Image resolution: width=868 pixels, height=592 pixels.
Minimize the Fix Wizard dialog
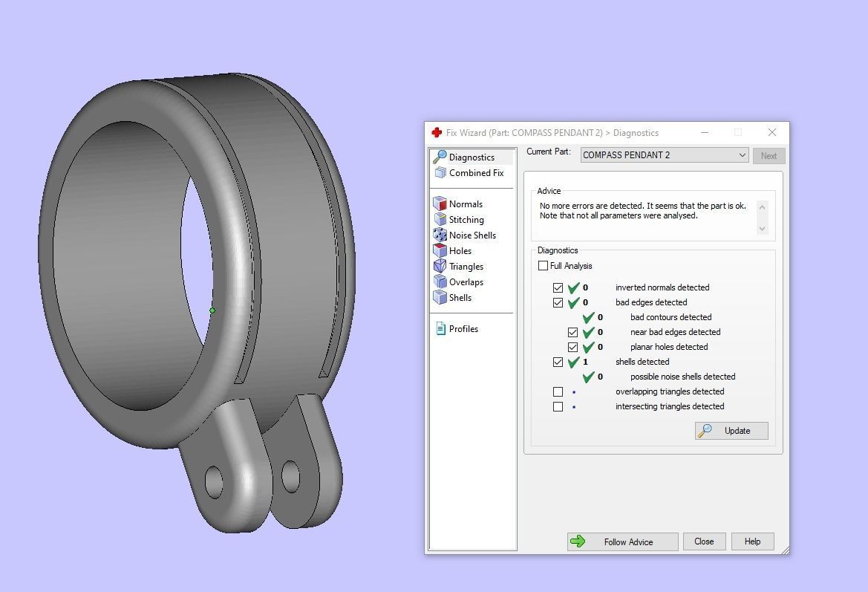(705, 132)
